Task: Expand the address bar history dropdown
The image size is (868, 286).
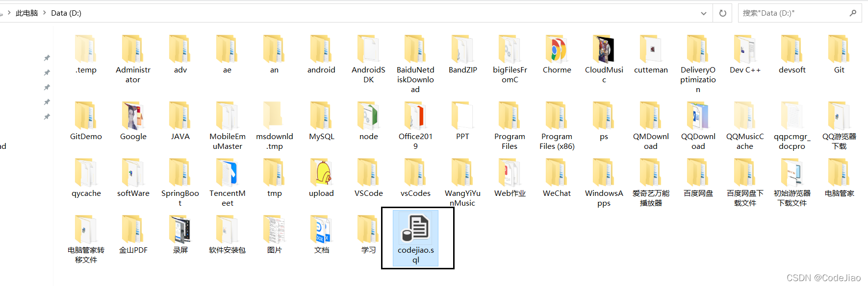Action: (704, 13)
